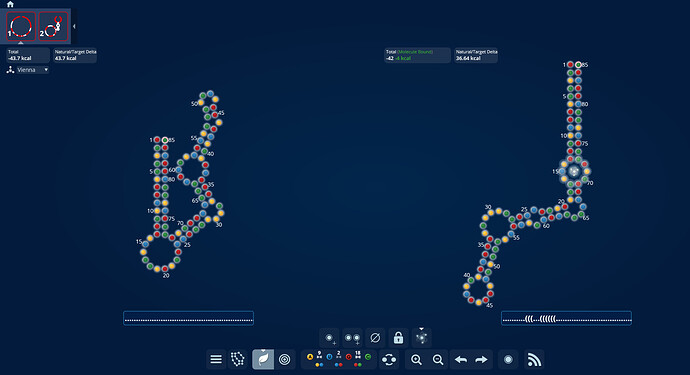The height and width of the screenshot is (375, 690).
Task: Toggle the lock bases padlock icon
Action: coord(398,338)
